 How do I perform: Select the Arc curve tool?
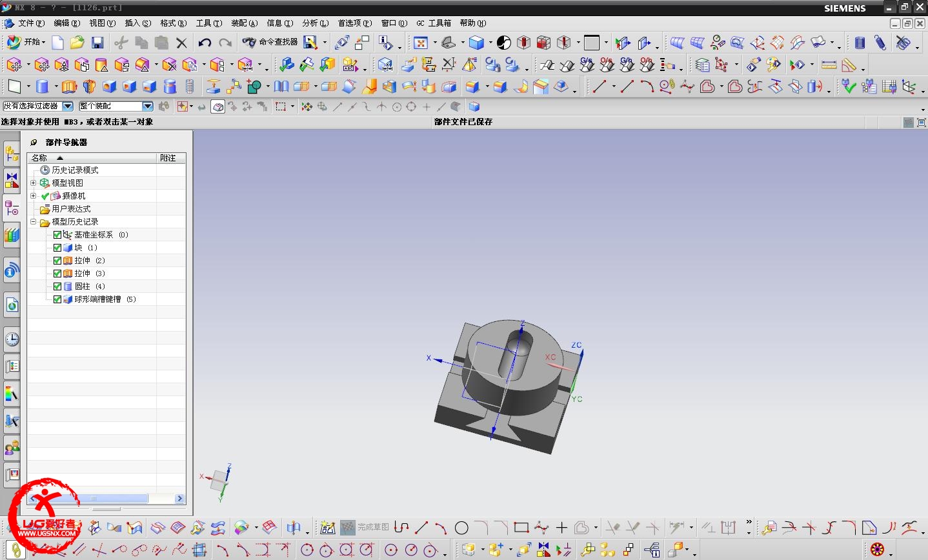647,86
